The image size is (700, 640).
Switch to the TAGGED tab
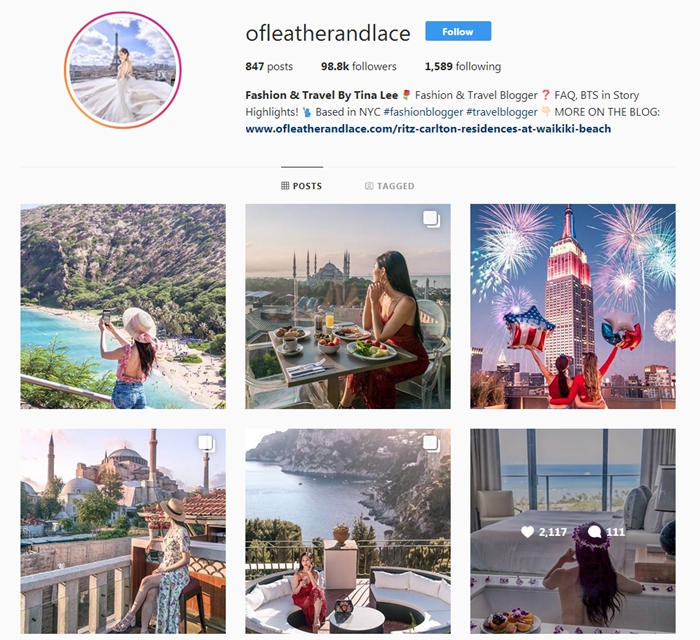pos(390,186)
